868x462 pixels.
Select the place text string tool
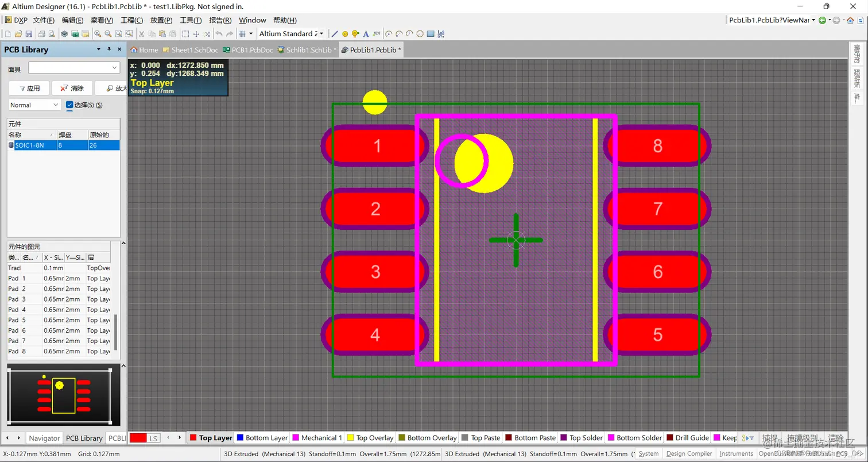tap(366, 34)
